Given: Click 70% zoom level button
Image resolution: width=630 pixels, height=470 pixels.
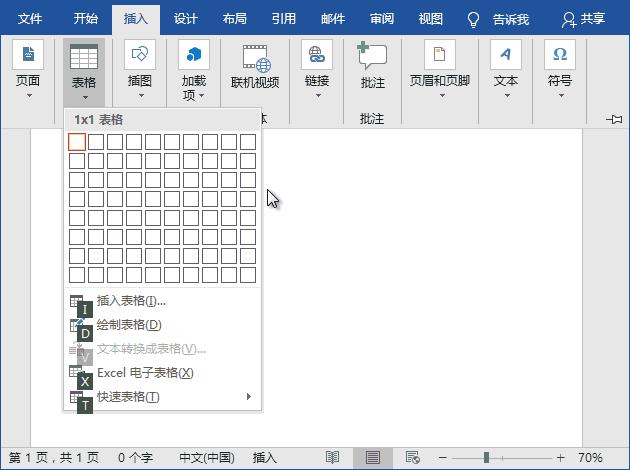Looking at the screenshot, I should tap(590, 458).
